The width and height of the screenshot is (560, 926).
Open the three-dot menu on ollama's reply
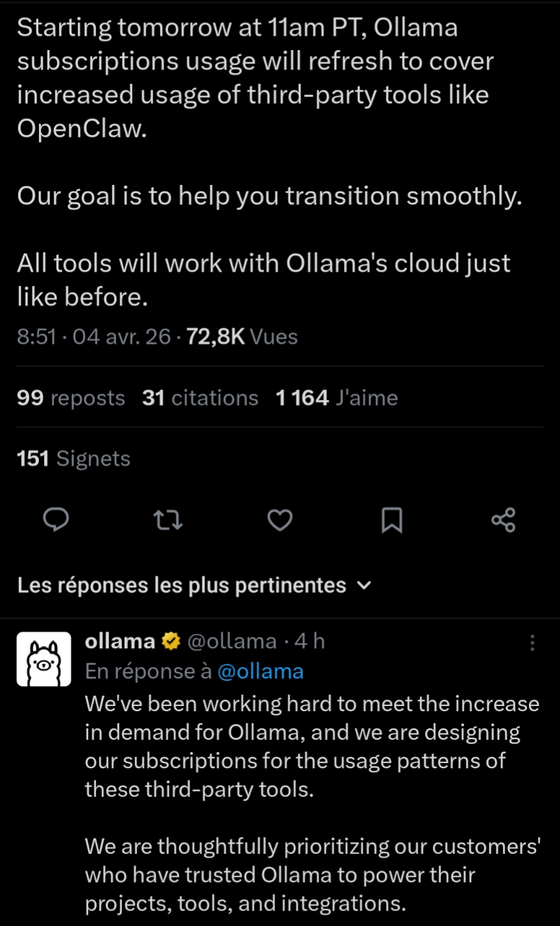532,642
